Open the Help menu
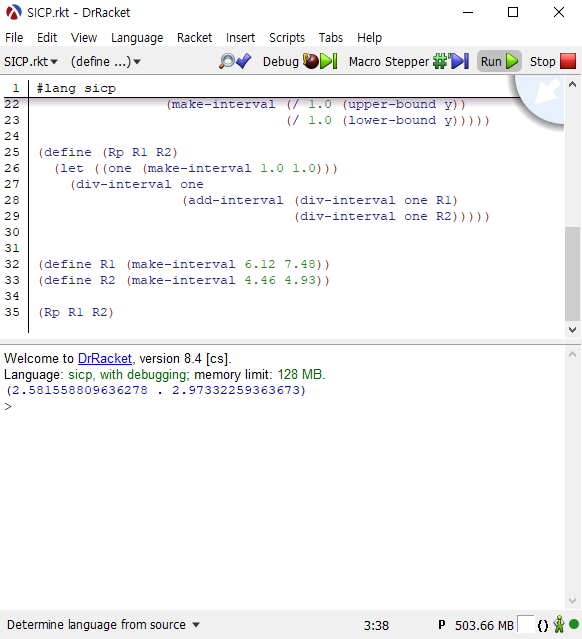The image size is (582, 639). (x=369, y=37)
